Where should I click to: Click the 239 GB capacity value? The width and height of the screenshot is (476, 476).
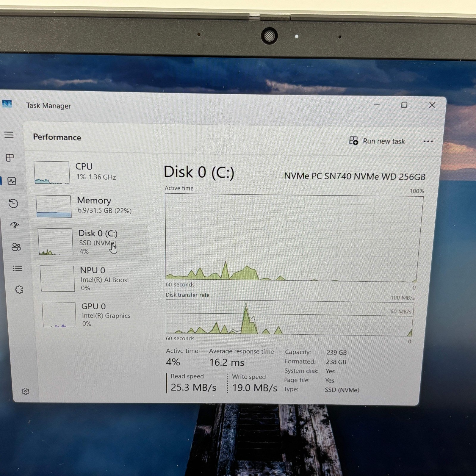tap(336, 352)
